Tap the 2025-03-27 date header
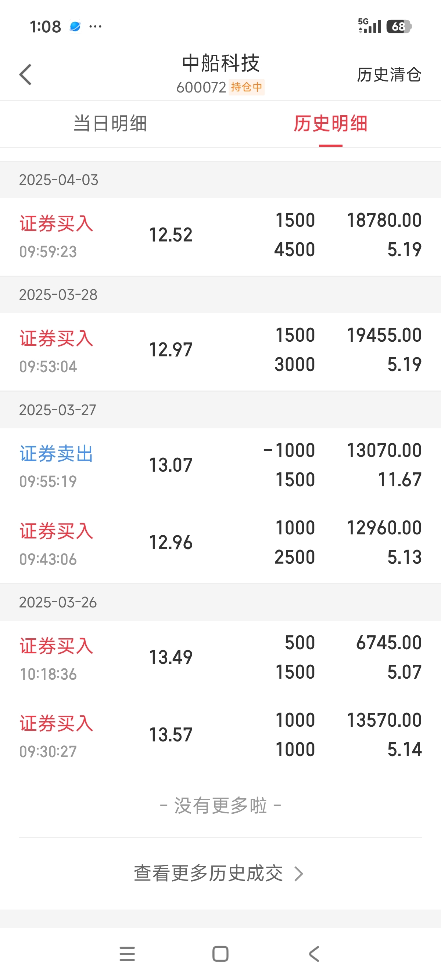The image size is (441, 980). click(220, 410)
